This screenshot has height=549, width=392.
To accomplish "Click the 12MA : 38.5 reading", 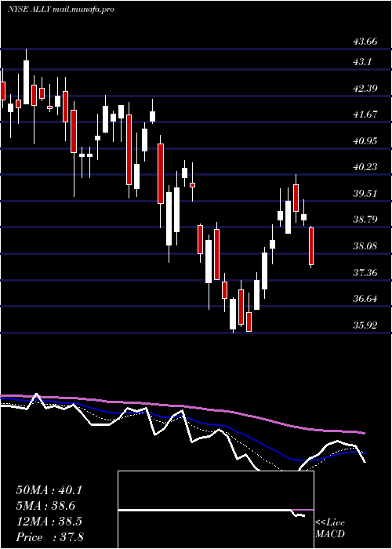I will (49, 522).
